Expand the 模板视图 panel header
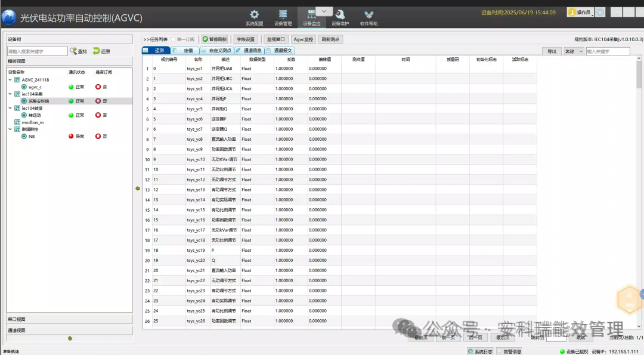This screenshot has width=644, height=355. coord(69,61)
